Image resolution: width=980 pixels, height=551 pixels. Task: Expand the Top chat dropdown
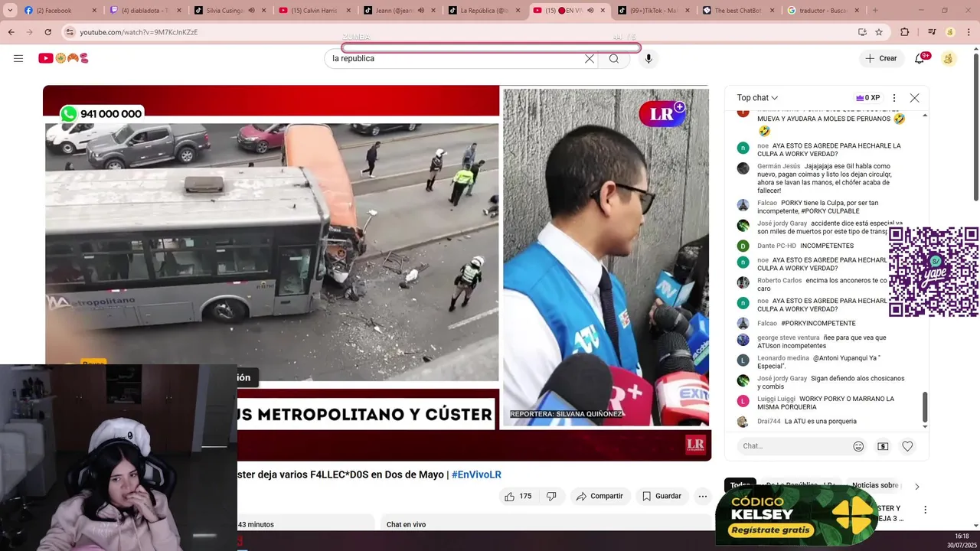click(x=757, y=98)
